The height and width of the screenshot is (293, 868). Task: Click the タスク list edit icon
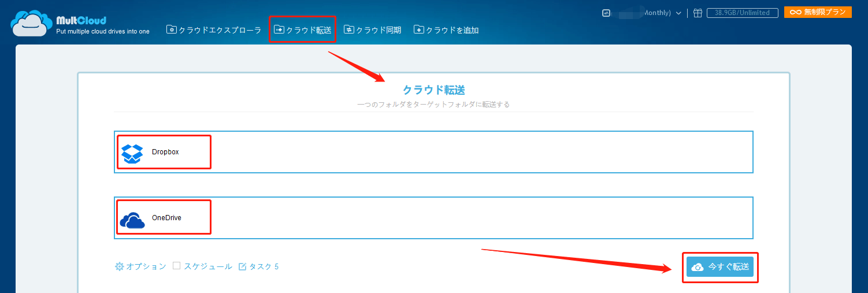(x=243, y=266)
